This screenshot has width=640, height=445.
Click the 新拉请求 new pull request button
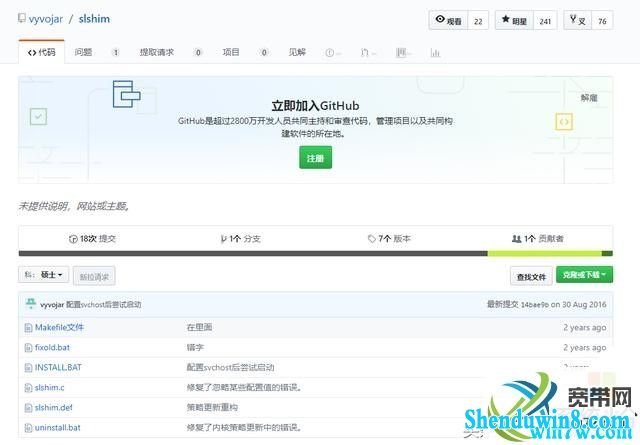[x=94, y=277]
